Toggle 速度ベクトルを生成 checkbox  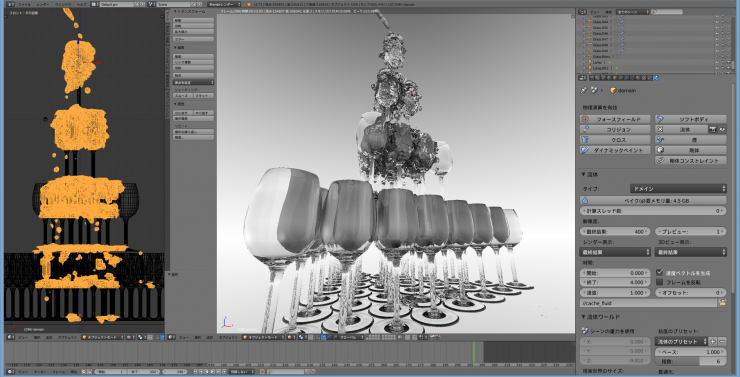(x=660, y=273)
